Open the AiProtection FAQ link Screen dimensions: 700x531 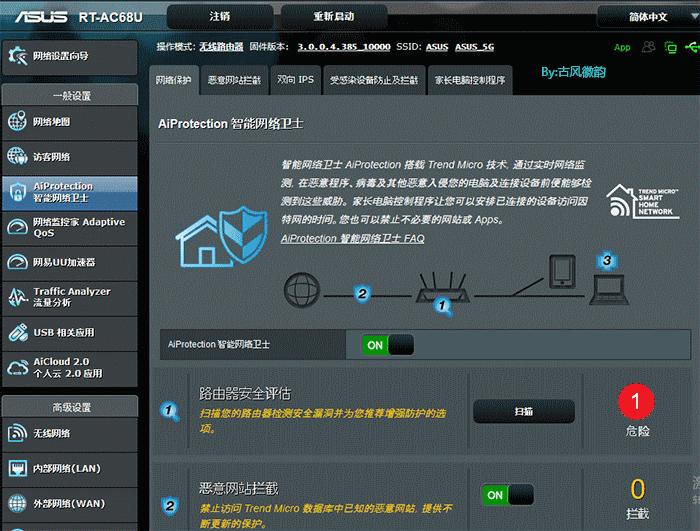tap(353, 238)
